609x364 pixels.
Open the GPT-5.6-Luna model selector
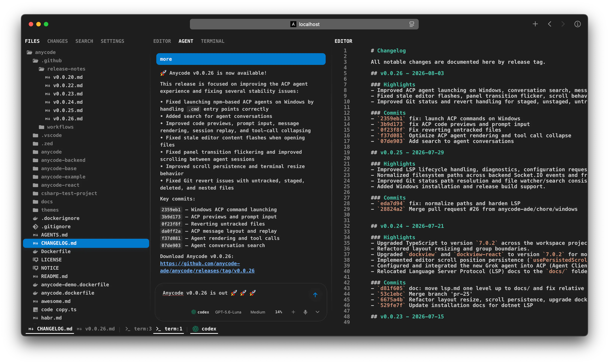click(228, 312)
